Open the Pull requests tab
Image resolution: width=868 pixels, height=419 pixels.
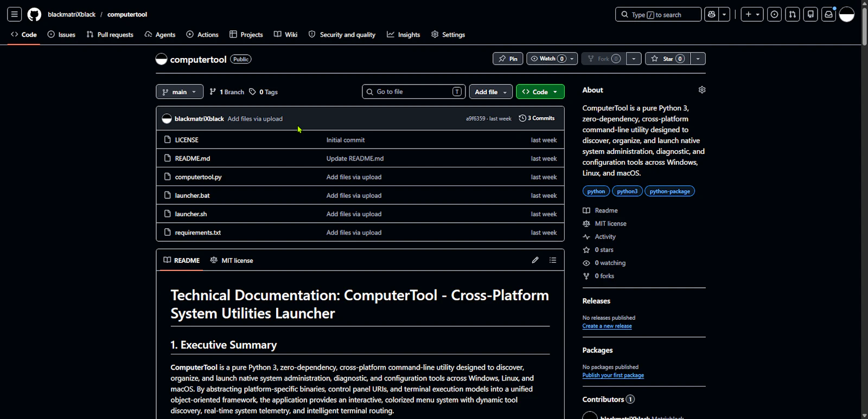tap(110, 35)
